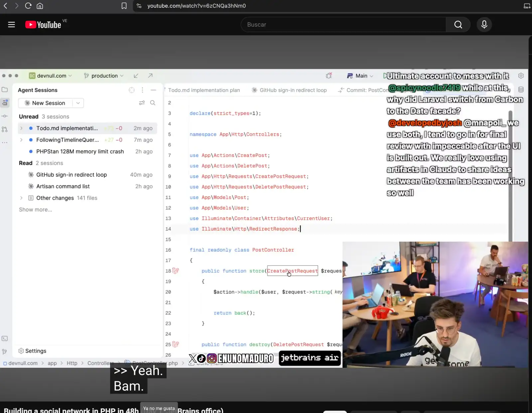Expand the Other changes 141 files entry
532x413 pixels.
[x=21, y=198]
